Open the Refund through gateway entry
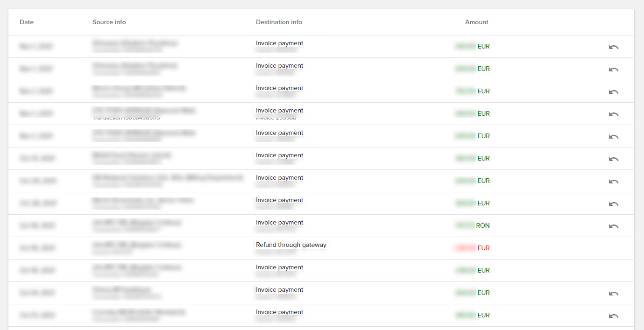This screenshot has width=644, height=330. click(291, 245)
